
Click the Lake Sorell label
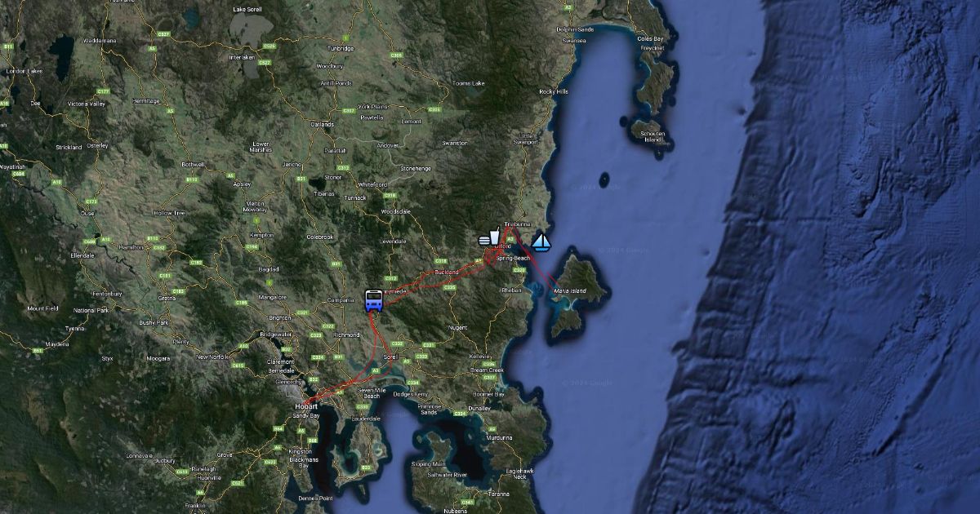point(247,9)
